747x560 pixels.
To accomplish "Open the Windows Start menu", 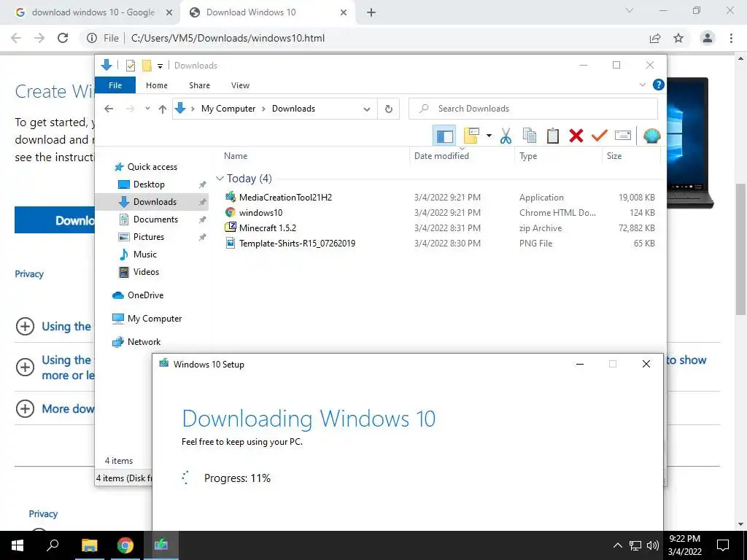I will [18, 545].
